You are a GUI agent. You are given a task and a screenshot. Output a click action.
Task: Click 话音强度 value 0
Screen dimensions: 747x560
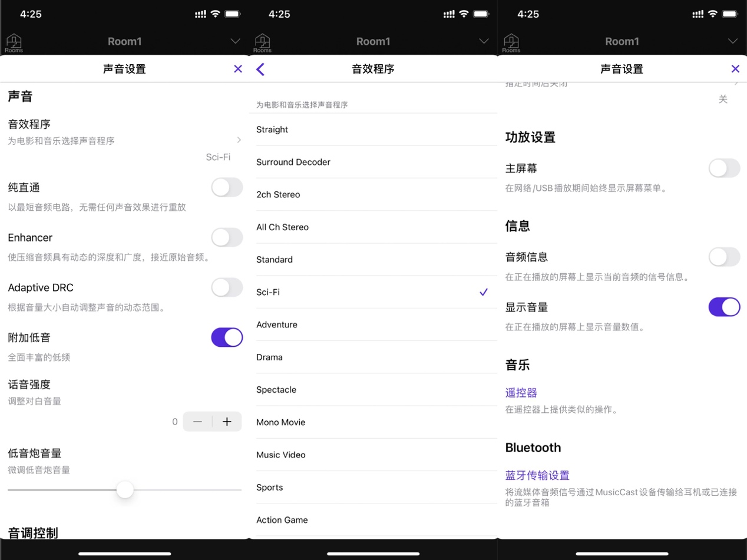(x=175, y=422)
